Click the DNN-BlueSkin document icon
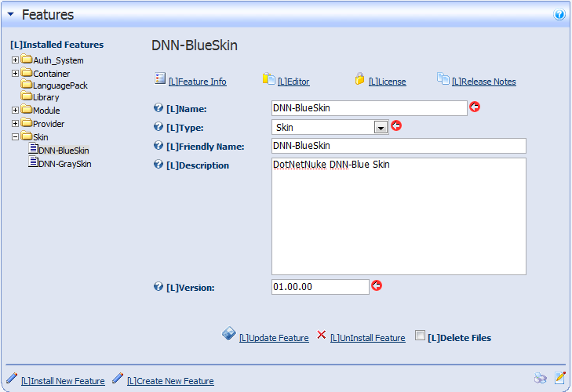This screenshot has height=392, width=572. pos(33,149)
